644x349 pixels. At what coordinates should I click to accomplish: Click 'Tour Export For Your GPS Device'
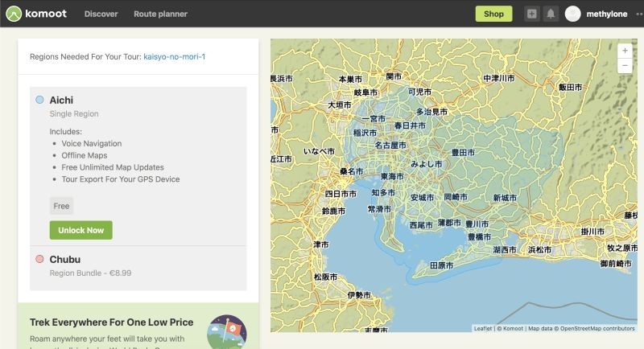120,179
